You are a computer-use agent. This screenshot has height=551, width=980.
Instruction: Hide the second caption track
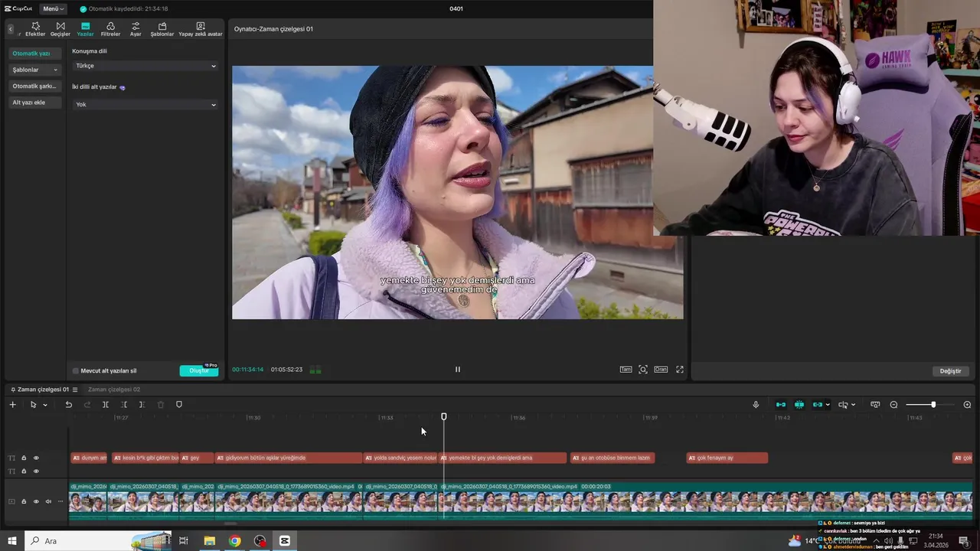coord(36,471)
